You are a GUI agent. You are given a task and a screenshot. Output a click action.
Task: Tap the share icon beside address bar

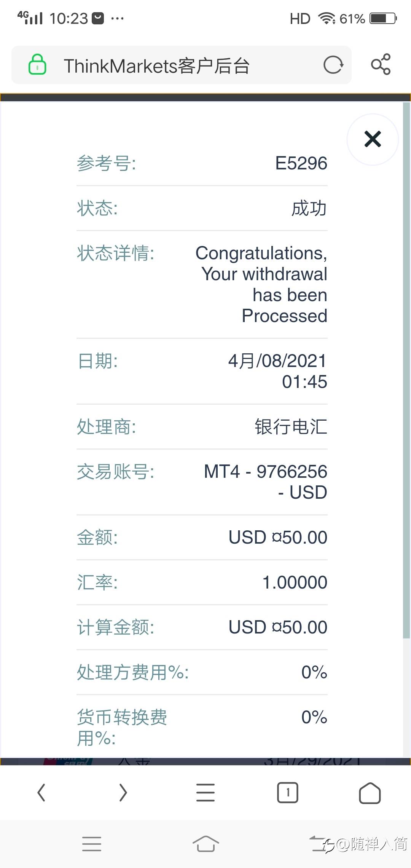pyautogui.click(x=381, y=64)
